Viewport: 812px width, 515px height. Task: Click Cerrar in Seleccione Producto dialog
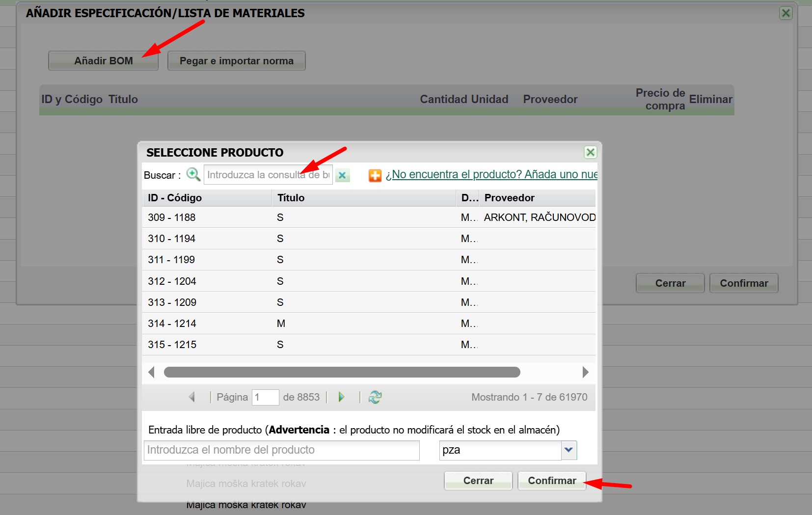tap(478, 481)
